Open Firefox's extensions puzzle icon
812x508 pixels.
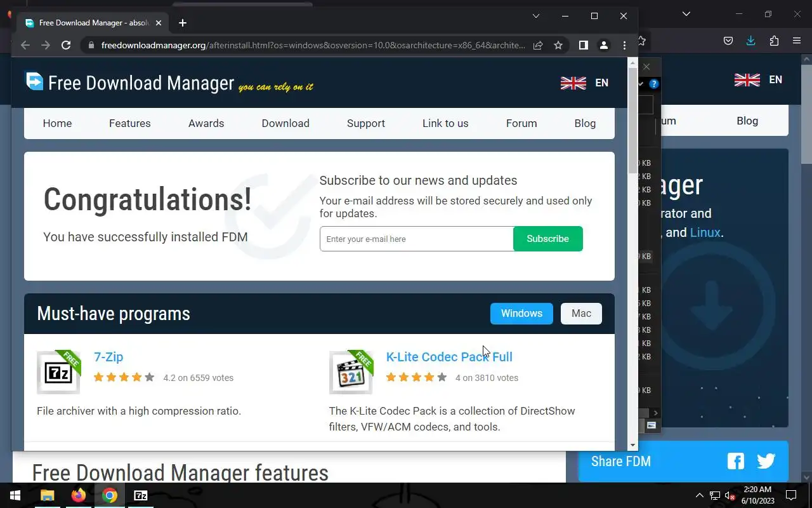(x=774, y=41)
